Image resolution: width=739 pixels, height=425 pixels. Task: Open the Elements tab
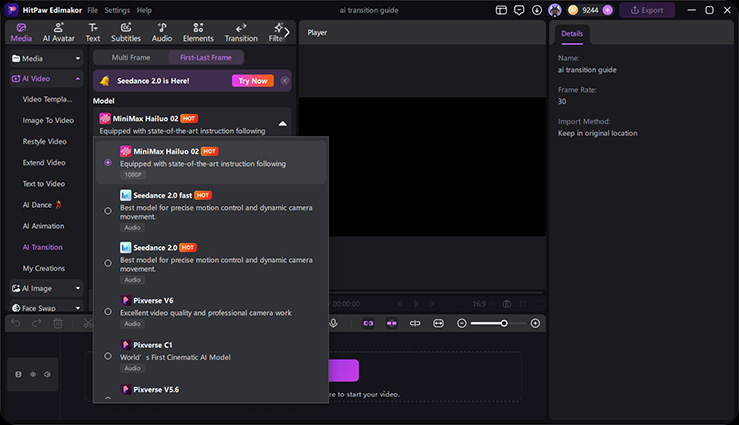pyautogui.click(x=198, y=33)
